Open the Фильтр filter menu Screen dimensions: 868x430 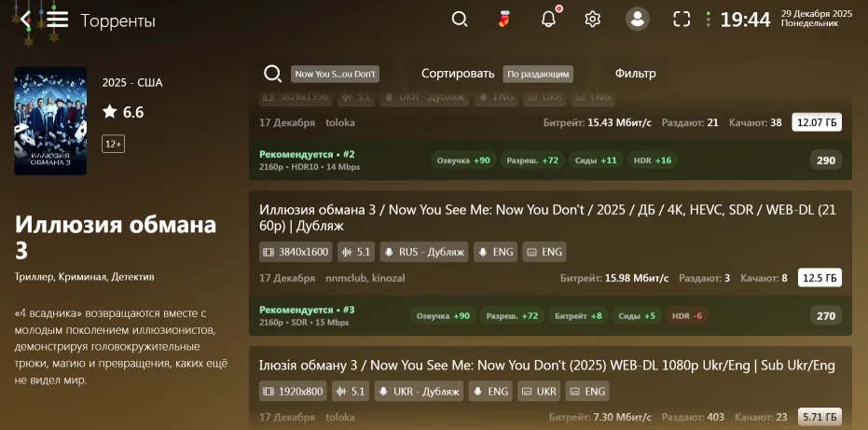tap(635, 74)
